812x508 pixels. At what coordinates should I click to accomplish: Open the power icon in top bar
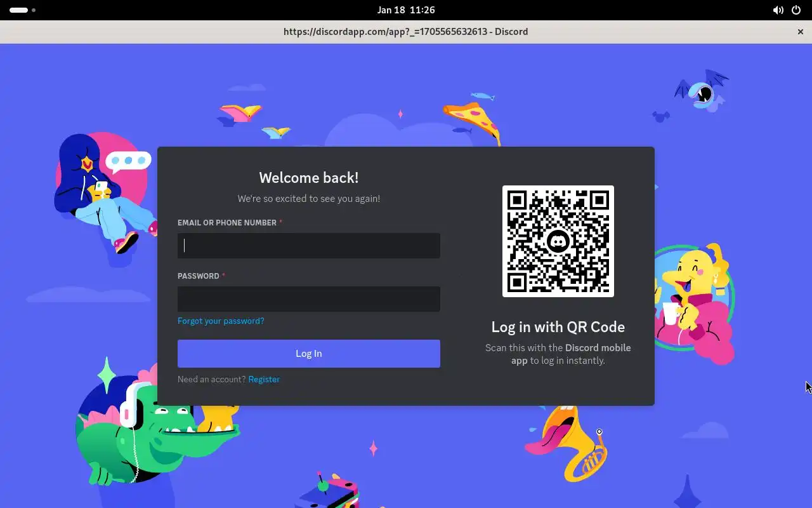click(796, 10)
